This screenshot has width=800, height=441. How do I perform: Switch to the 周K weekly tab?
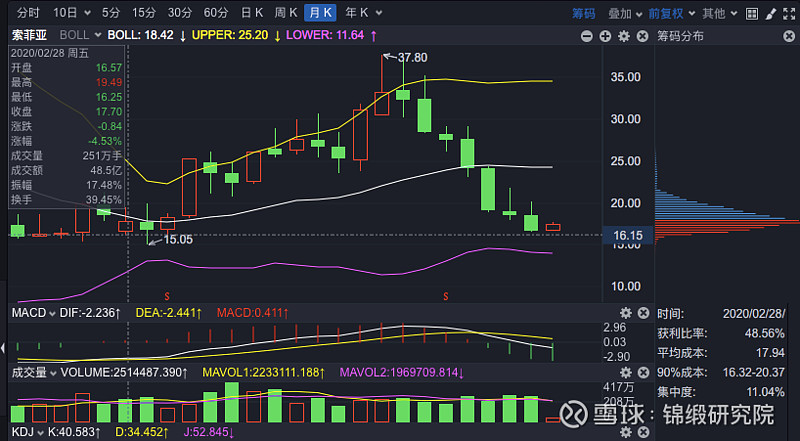click(x=286, y=13)
